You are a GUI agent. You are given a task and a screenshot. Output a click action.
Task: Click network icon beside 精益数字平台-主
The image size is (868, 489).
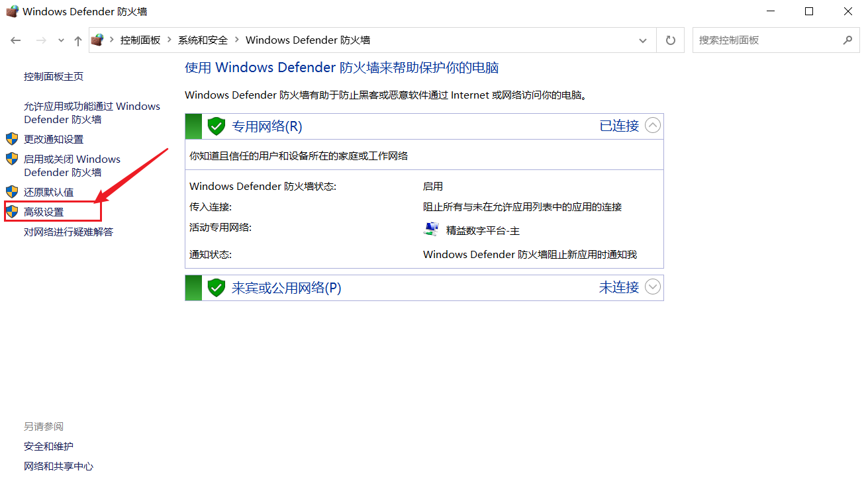(431, 229)
